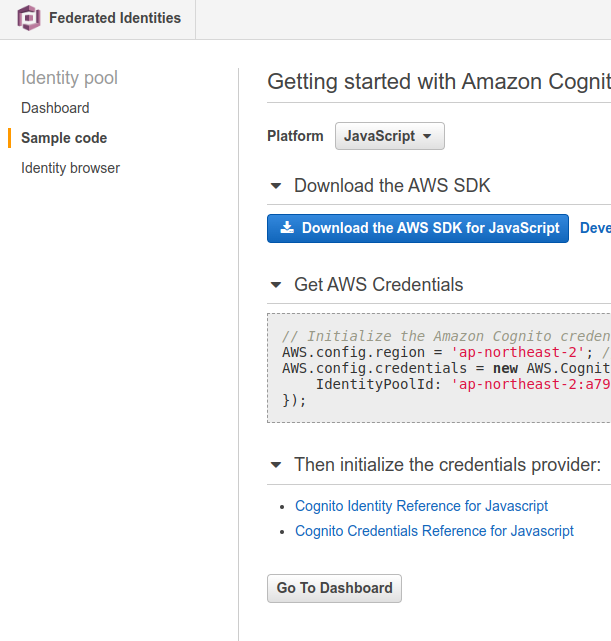This screenshot has width=611, height=641.
Task: Open the Developer guide link
Action: tap(595, 228)
